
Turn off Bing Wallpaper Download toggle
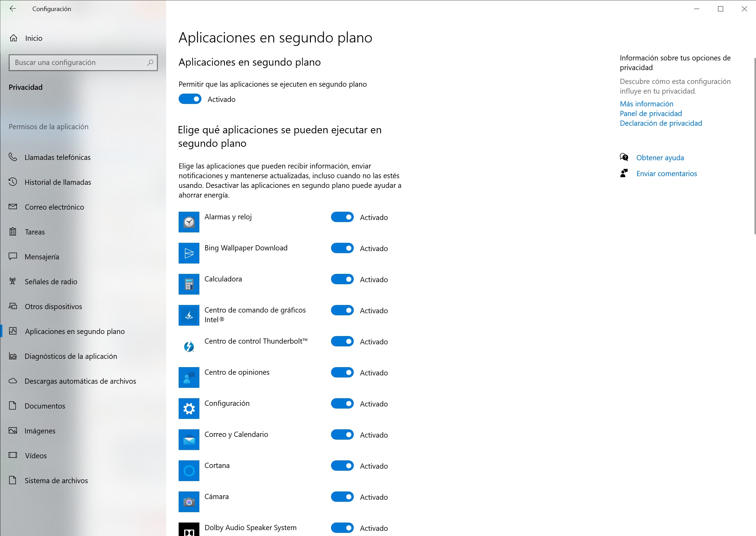coord(342,248)
